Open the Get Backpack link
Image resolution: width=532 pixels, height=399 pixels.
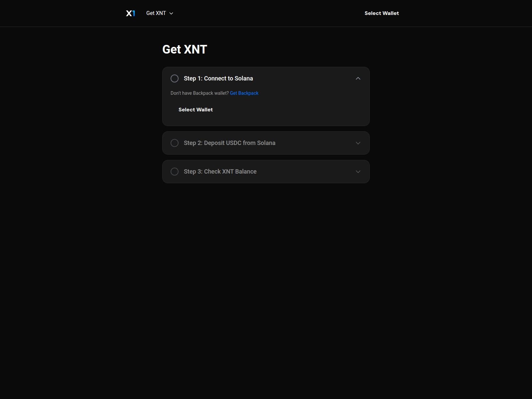click(x=244, y=93)
